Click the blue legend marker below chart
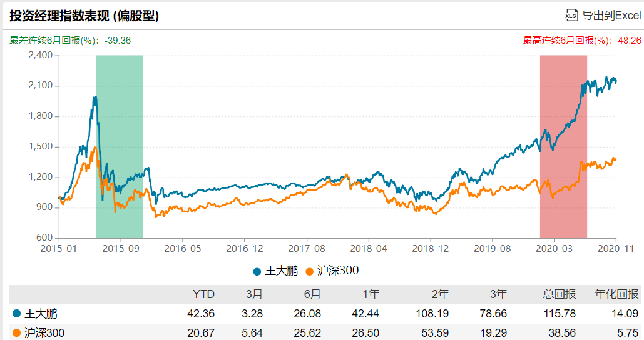Screen dimensions: 644x340 [257, 271]
